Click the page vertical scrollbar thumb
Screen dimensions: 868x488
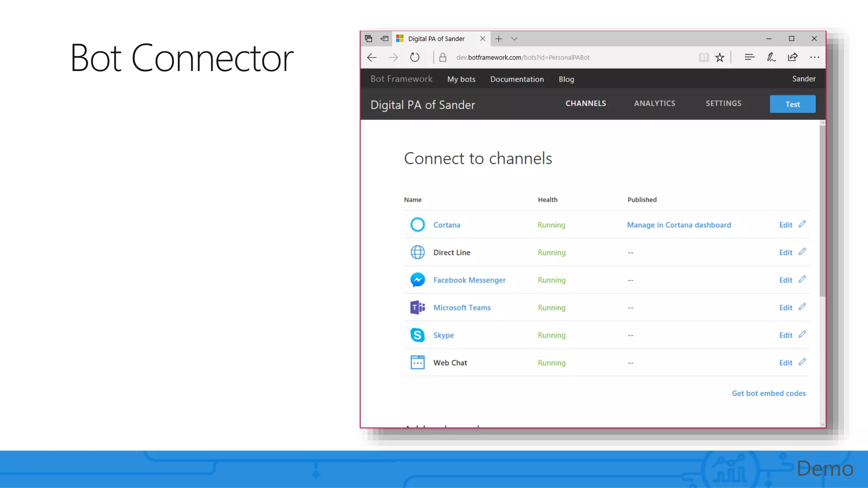[x=822, y=211]
